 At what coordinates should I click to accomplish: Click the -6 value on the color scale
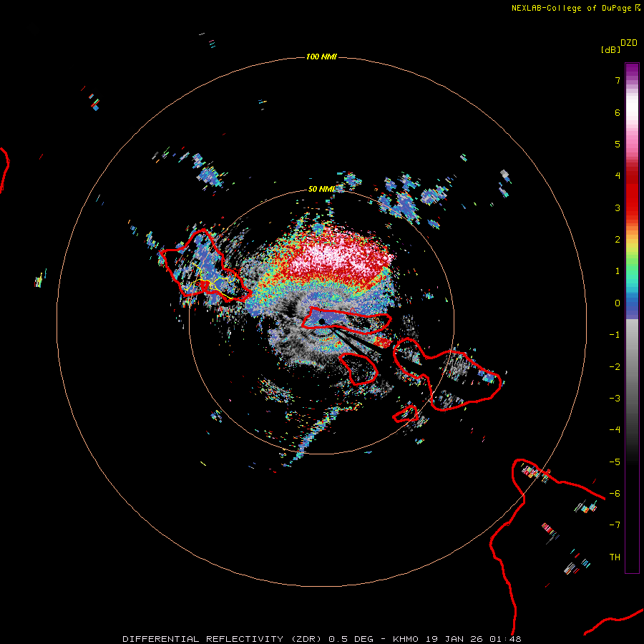pyautogui.click(x=615, y=494)
